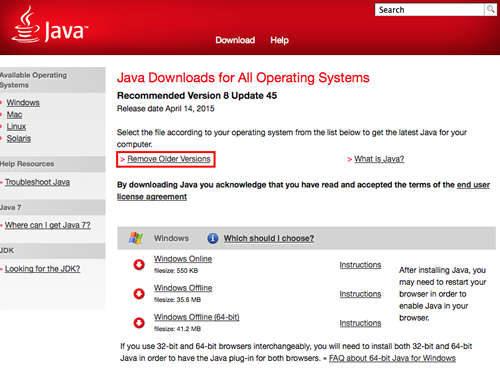Open the Download menu
The width and height of the screenshot is (500, 373).
click(x=235, y=40)
